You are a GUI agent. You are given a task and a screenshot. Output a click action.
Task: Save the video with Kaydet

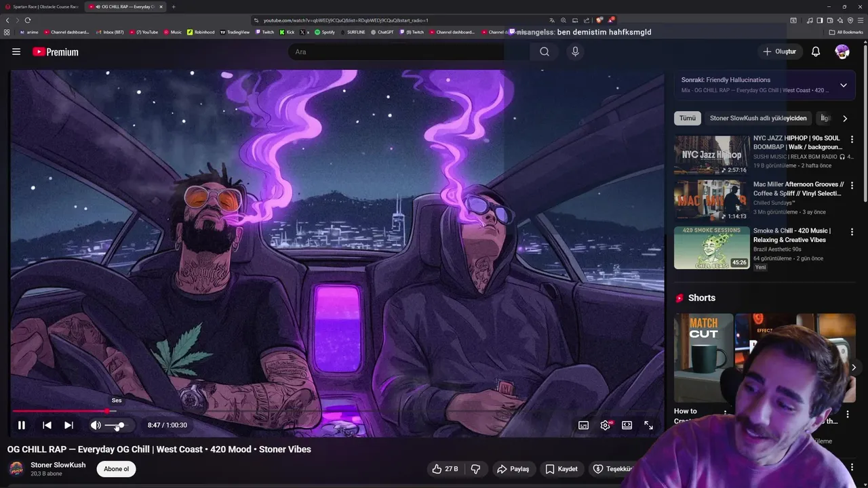point(561,469)
